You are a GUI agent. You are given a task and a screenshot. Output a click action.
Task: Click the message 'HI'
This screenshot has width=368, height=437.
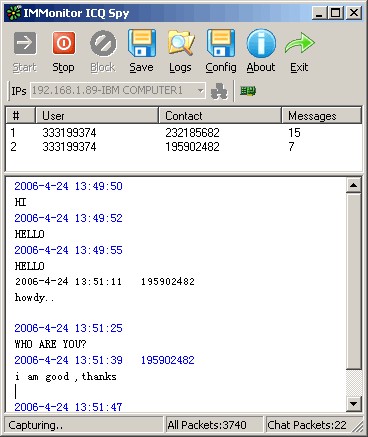[x=20, y=202]
